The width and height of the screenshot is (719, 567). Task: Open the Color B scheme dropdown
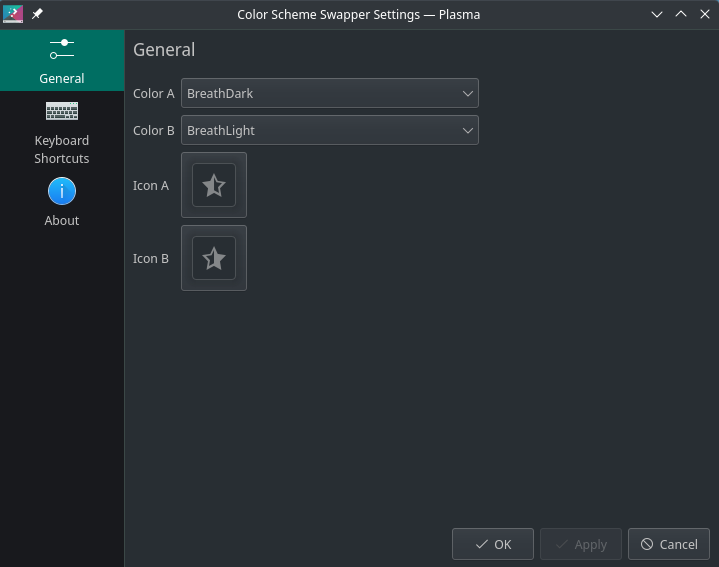pyautogui.click(x=330, y=130)
